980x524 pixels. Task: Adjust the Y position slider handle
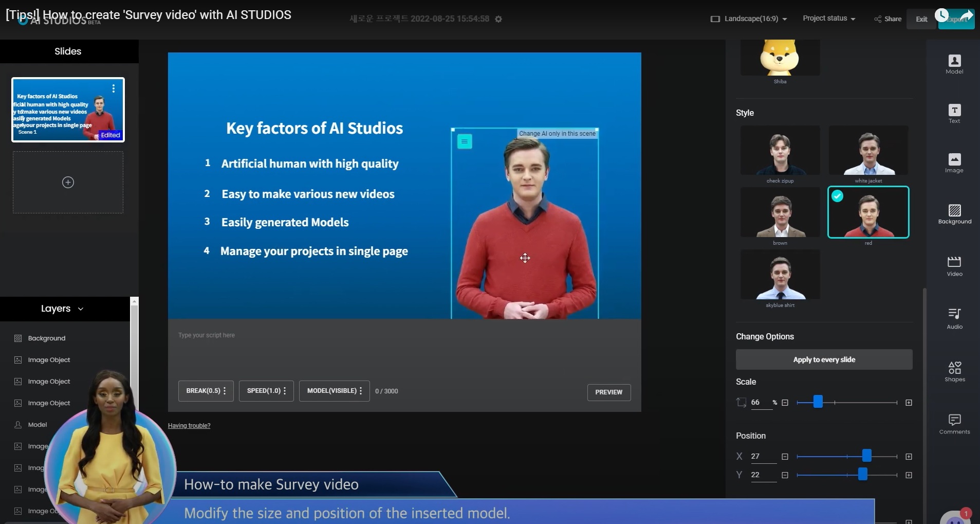862,474
